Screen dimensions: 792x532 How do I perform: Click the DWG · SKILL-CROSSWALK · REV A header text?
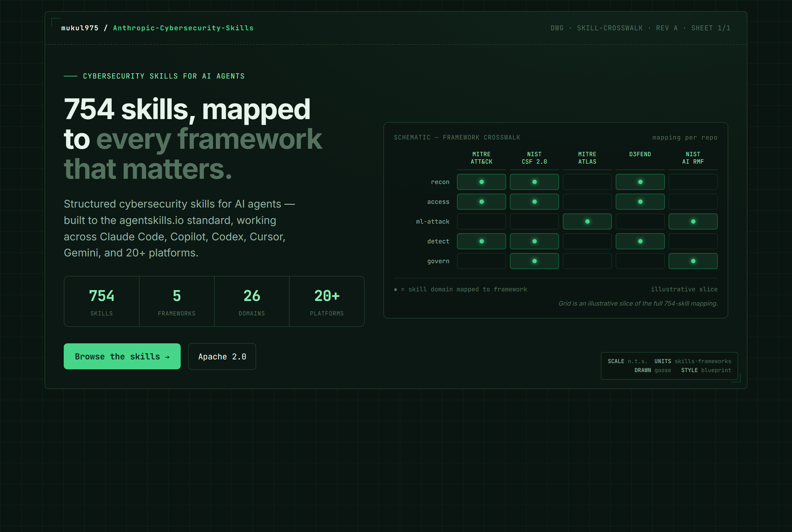pyautogui.click(x=640, y=28)
